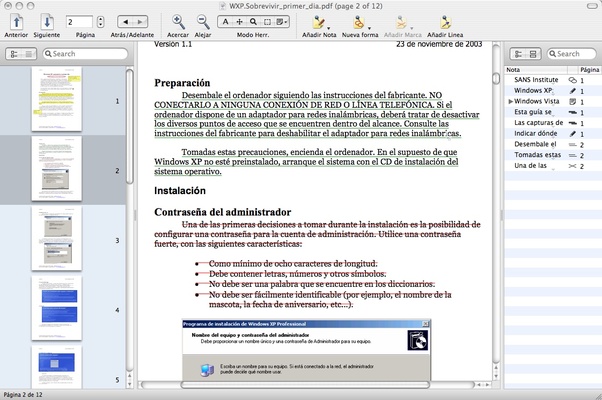
Task: Sort notes by the Nota column header
Action: tap(536, 70)
